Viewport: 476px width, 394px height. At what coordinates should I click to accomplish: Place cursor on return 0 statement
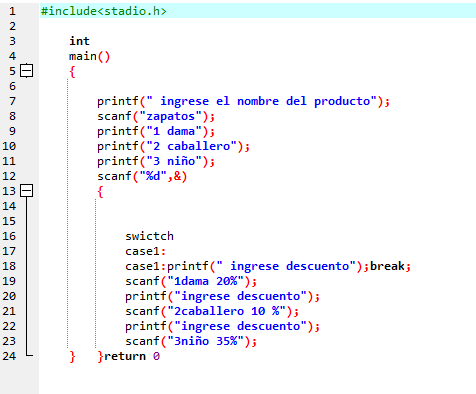point(132,356)
